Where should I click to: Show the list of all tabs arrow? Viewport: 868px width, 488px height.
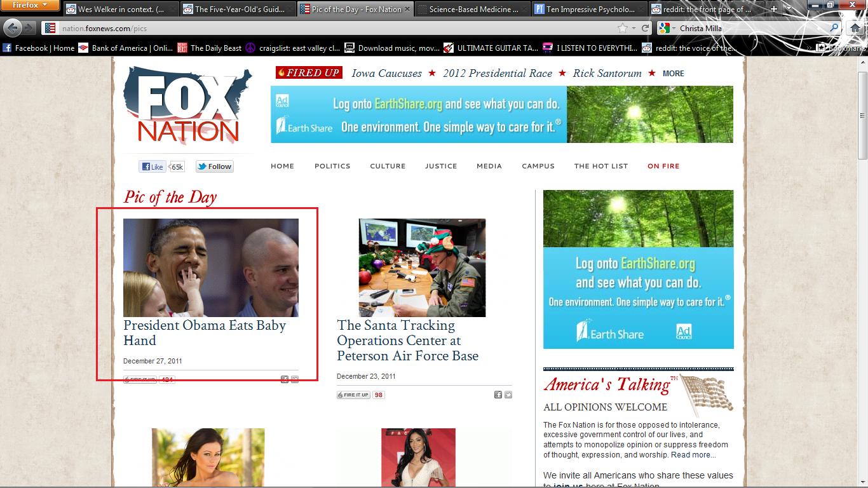coord(789,9)
